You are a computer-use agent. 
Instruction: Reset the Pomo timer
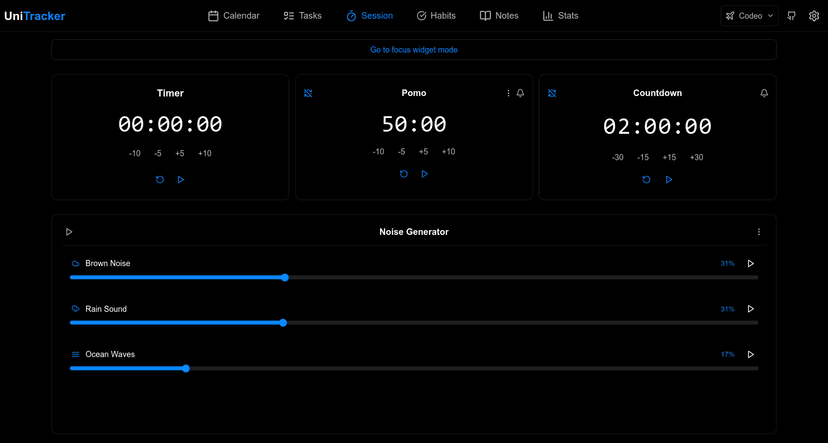coord(404,174)
